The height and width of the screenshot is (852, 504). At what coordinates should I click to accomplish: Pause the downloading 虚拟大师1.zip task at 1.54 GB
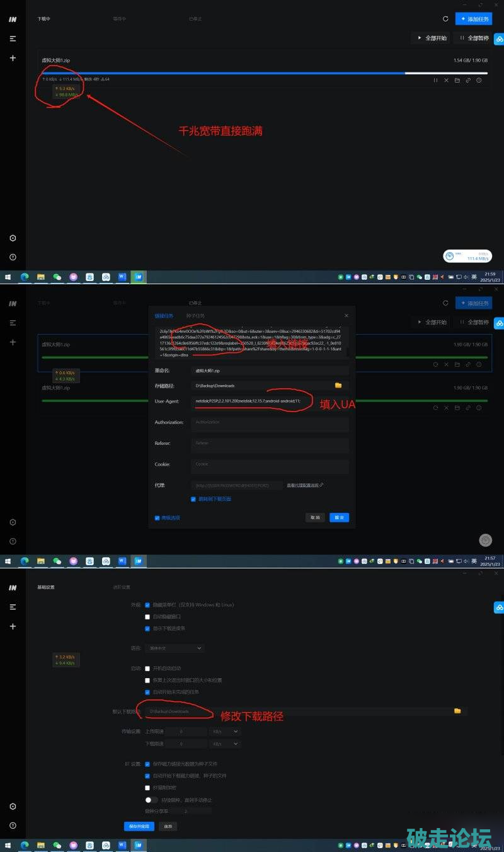tap(435, 80)
